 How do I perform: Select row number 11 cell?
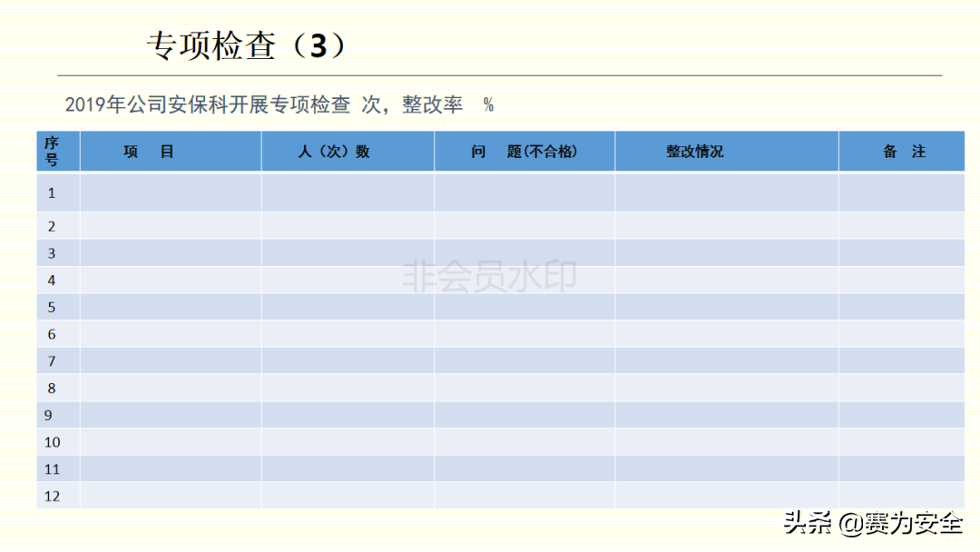click(x=58, y=468)
